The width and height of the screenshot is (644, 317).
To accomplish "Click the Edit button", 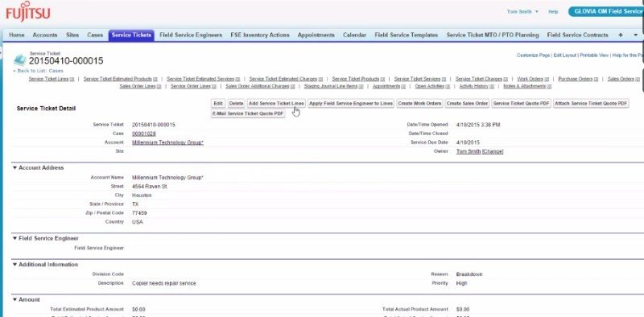I will pos(218,104).
